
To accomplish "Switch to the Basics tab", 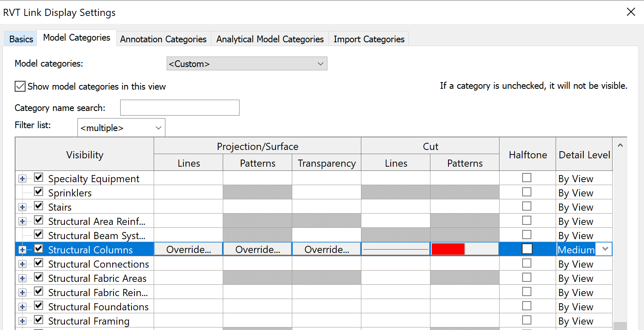I will [21, 39].
